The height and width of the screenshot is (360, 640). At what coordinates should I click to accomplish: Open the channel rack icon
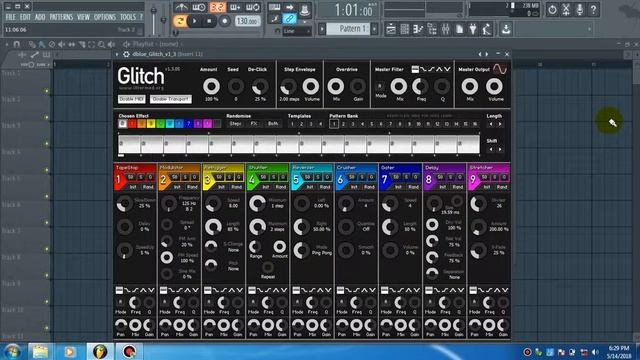(404, 29)
